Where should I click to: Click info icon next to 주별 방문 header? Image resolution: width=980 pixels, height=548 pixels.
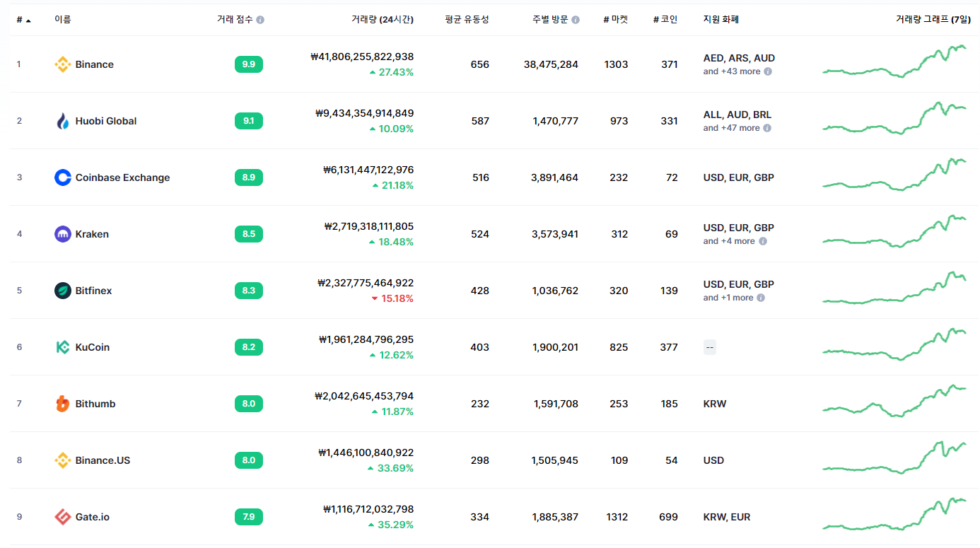coord(576,20)
